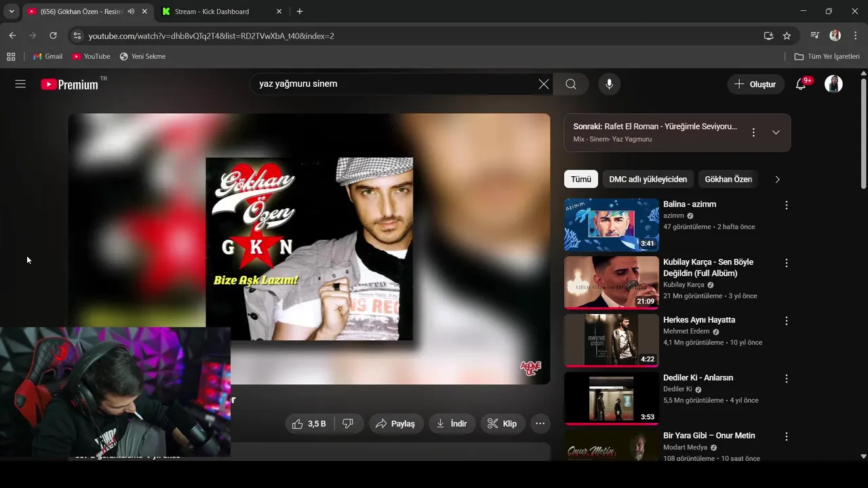Image resolution: width=868 pixels, height=488 pixels.
Task: Start voice search with microphone
Action: (x=609, y=84)
